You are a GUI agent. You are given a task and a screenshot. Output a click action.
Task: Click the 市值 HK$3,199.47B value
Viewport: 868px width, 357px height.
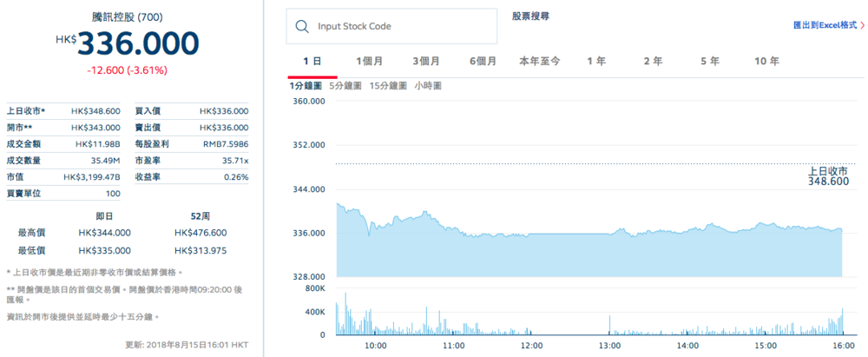[91, 177]
